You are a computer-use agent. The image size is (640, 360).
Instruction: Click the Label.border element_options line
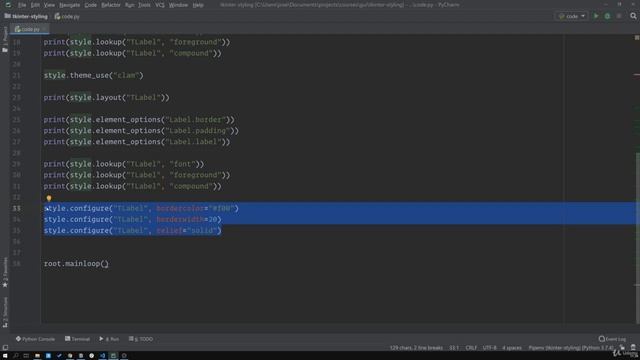(139, 120)
